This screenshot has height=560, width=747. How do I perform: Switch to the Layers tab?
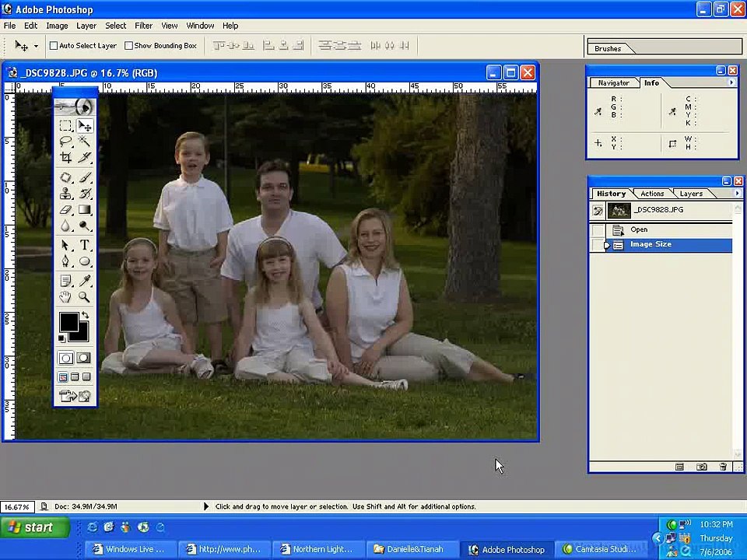tap(690, 194)
